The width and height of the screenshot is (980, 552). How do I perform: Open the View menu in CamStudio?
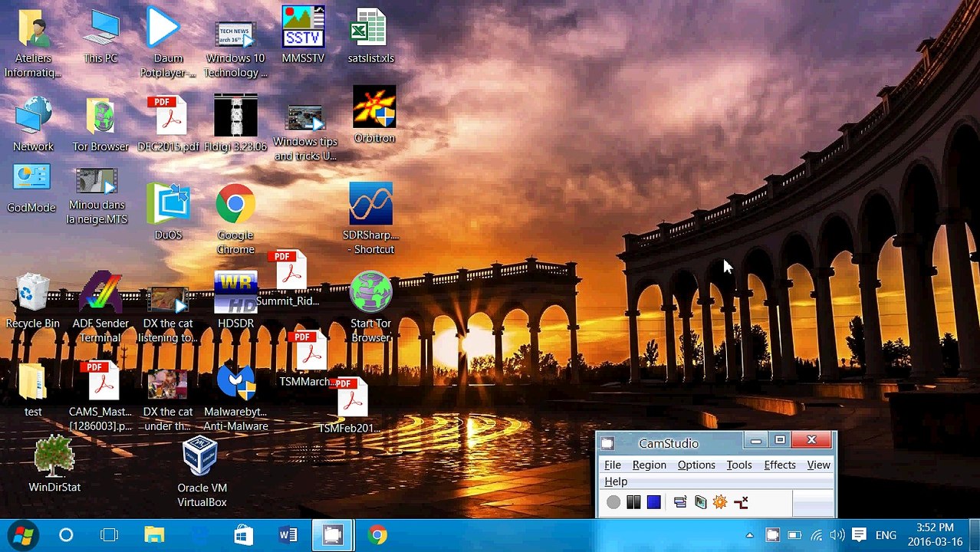pos(818,465)
